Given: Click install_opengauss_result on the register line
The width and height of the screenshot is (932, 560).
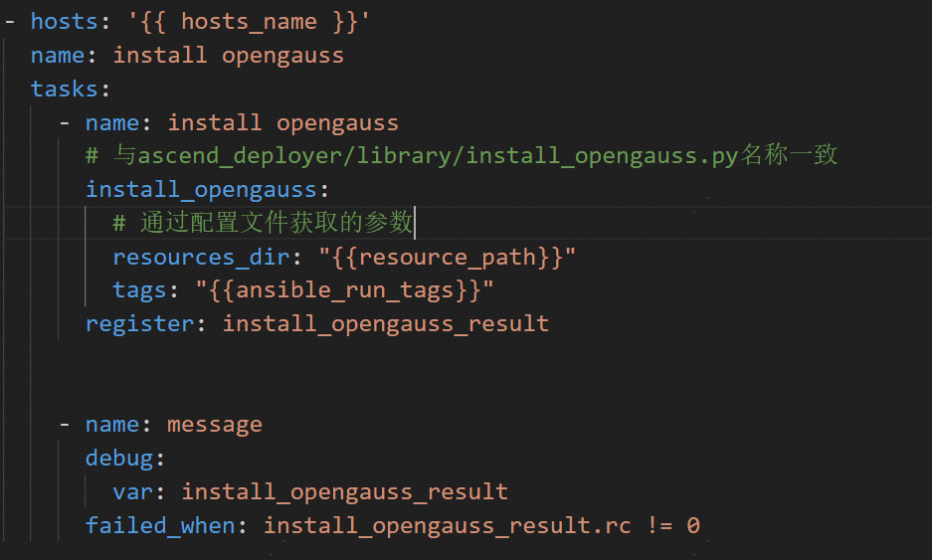Looking at the screenshot, I should [x=385, y=323].
